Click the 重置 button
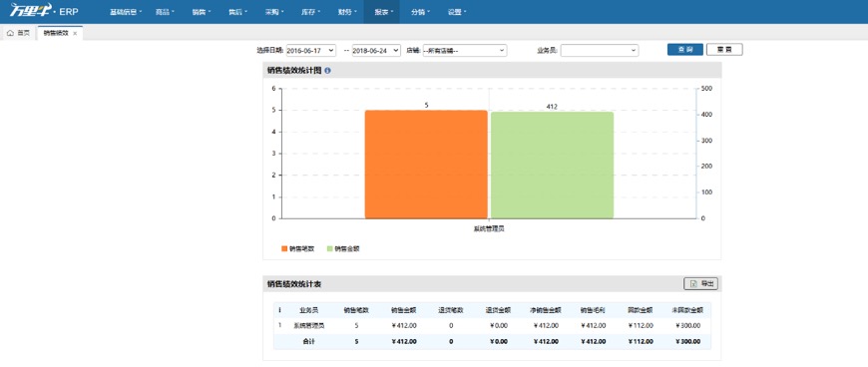Image resolution: width=868 pixels, height=367 pixels. (x=724, y=50)
